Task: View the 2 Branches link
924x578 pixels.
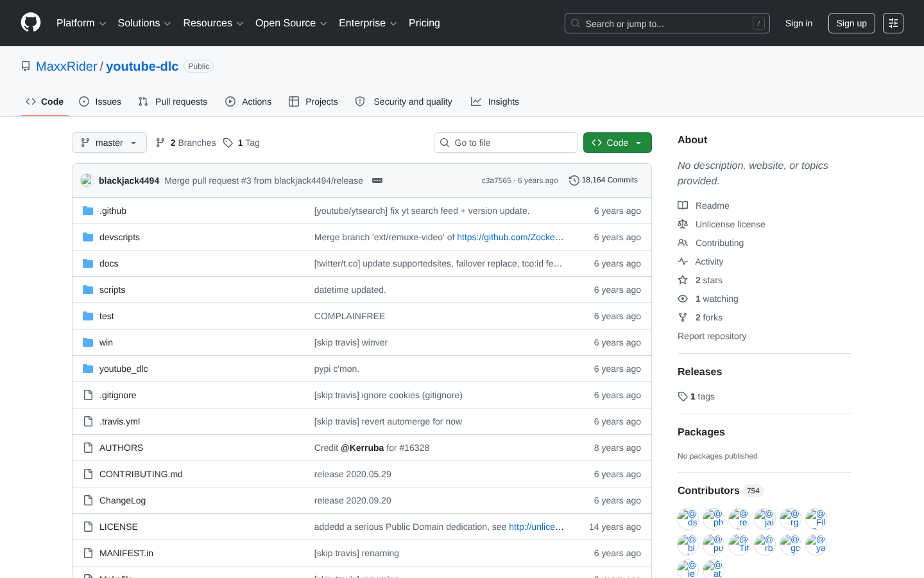Action: (x=186, y=143)
